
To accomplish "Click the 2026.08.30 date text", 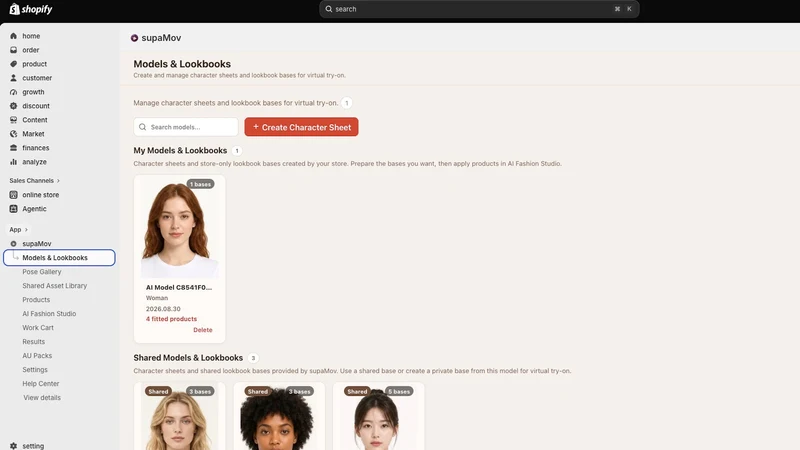I will [x=163, y=309].
